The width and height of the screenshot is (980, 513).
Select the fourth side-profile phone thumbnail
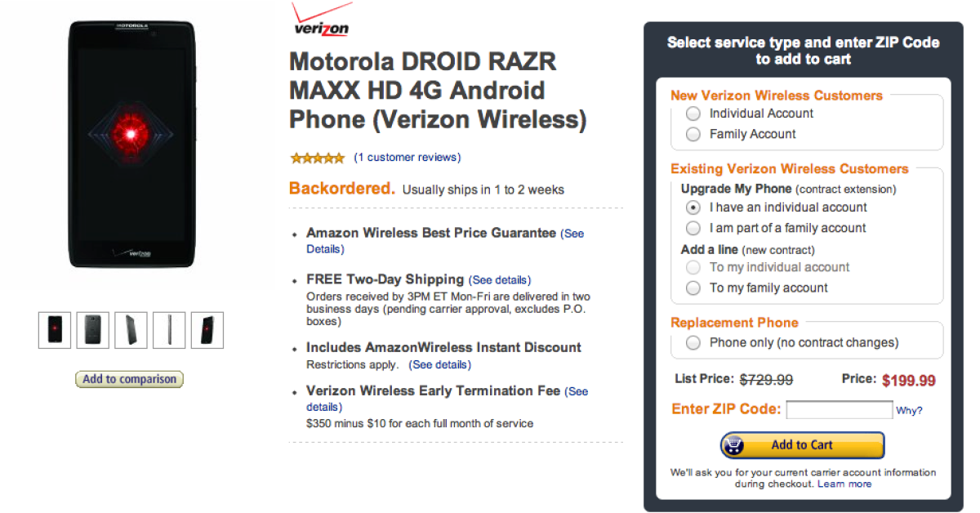click(169, 330)
